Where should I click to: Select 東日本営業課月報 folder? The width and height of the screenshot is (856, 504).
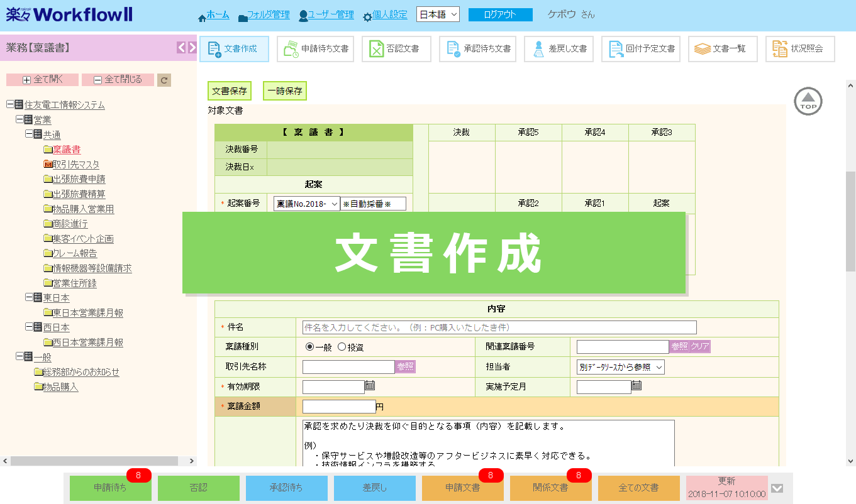click(87, 313)
